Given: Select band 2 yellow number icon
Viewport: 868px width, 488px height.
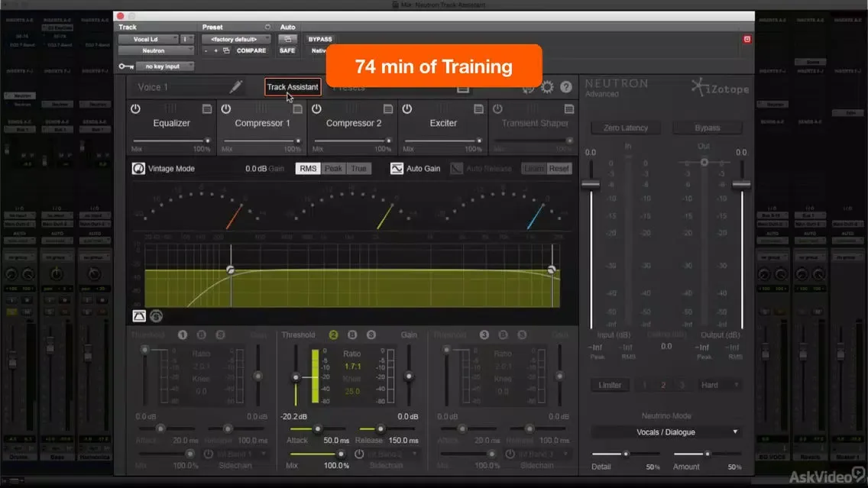Looking at the screenshot, I should click(x=333, y=334).
